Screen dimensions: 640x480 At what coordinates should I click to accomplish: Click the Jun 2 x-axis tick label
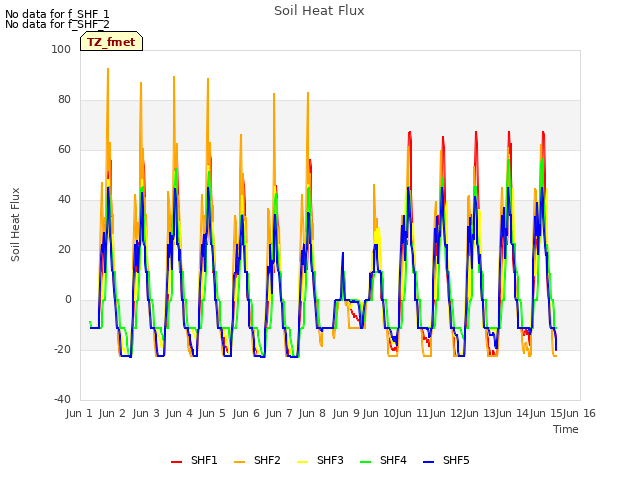(x=112, y=413)
